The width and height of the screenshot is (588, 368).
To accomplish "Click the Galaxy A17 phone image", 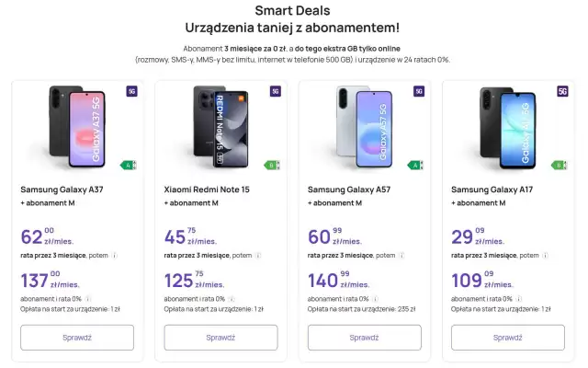I will (x=508, y=128).
